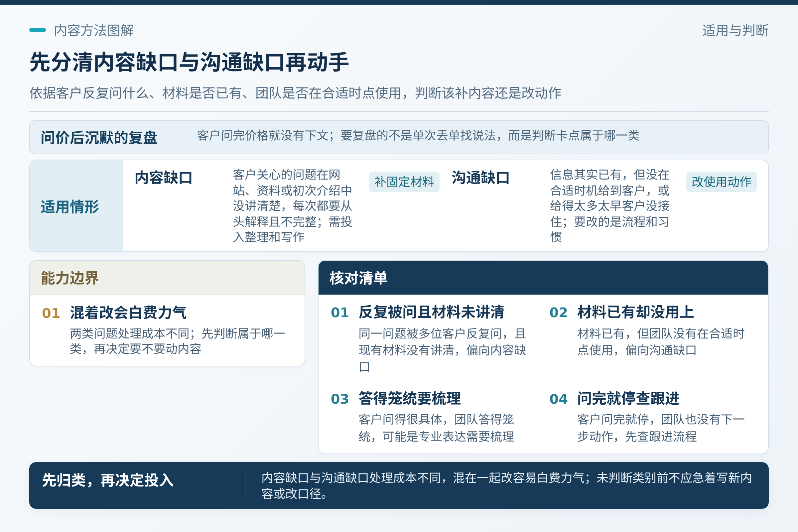Image resolution: width=798 pixels, height=532 pixels.
Task: Click the 核对清单 card header
Action: (x=543, y=278)
